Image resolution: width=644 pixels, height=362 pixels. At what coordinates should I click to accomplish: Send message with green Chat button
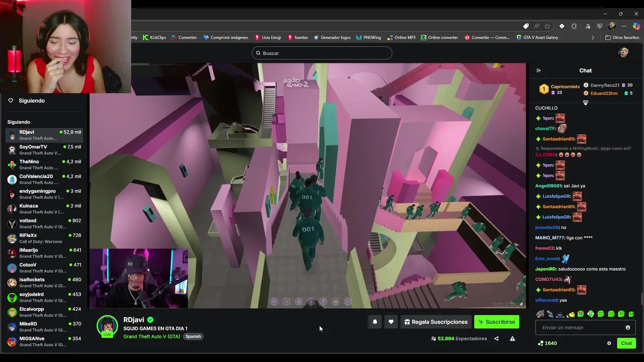click(626, 343)
